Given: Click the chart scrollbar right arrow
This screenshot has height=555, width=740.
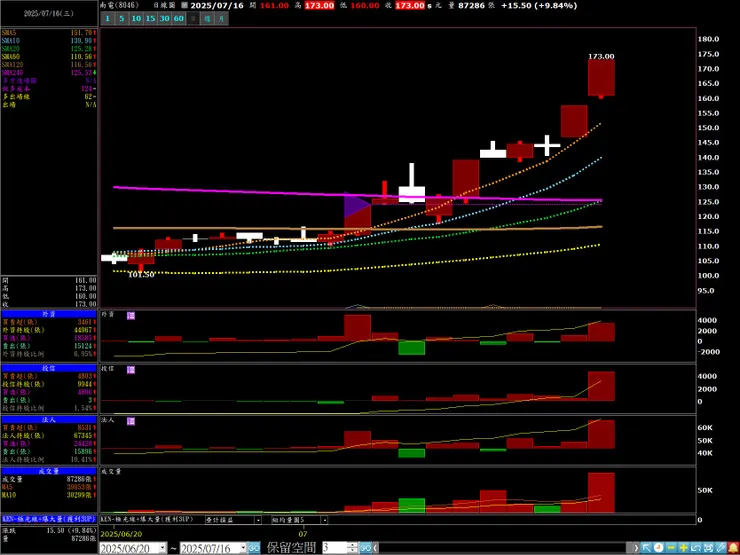Looking at the screenshot, I should pos(636,548).
